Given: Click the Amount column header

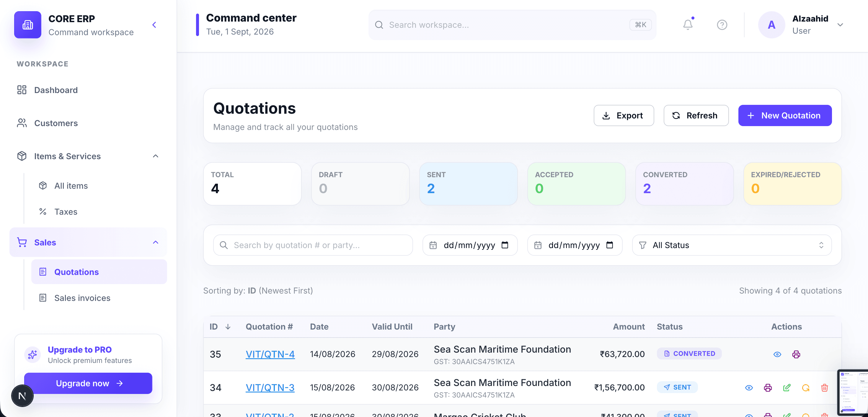Looking at the screenshot, I should point(629,327).
